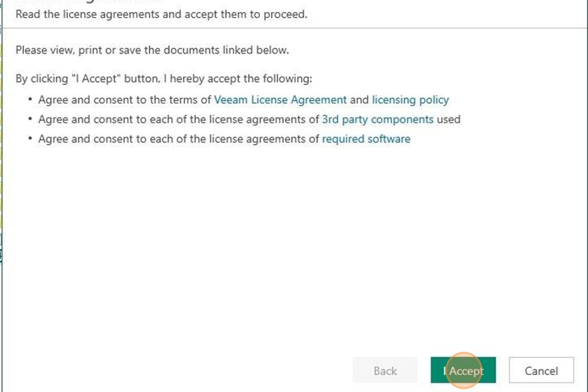Go to previous step with Back
The image size is (588, 392).
[x=385, y=370]
